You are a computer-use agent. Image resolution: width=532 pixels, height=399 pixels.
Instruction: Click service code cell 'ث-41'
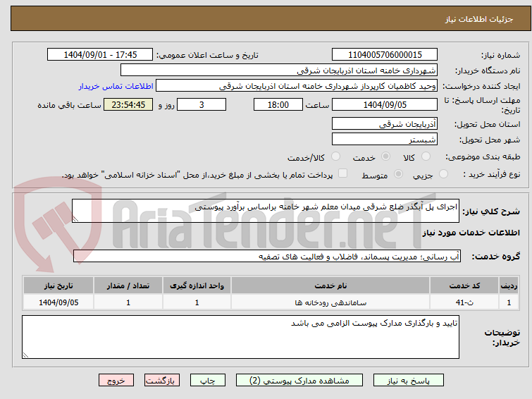[464, 302]
